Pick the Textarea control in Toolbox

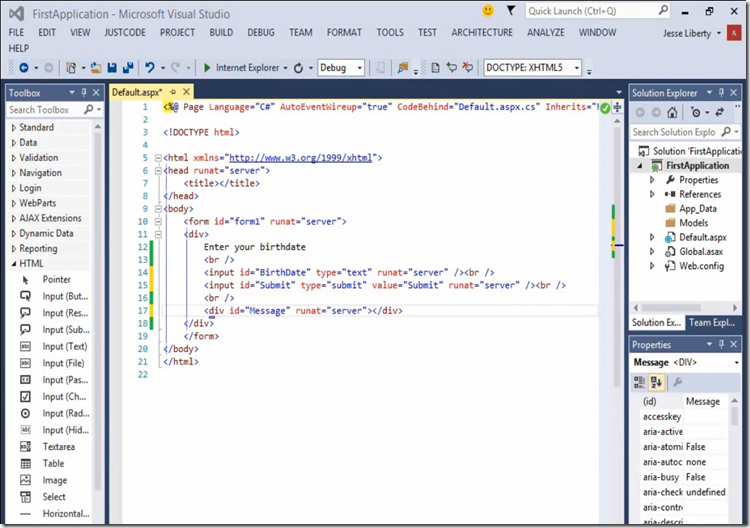[58, 447]
